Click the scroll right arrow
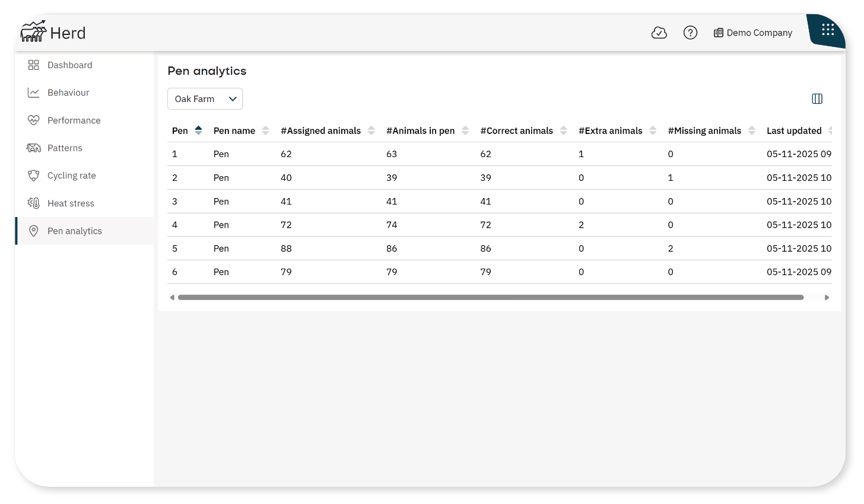Viewport: 864px width, 504px height. pyautogui.click(x=827, y=298)
